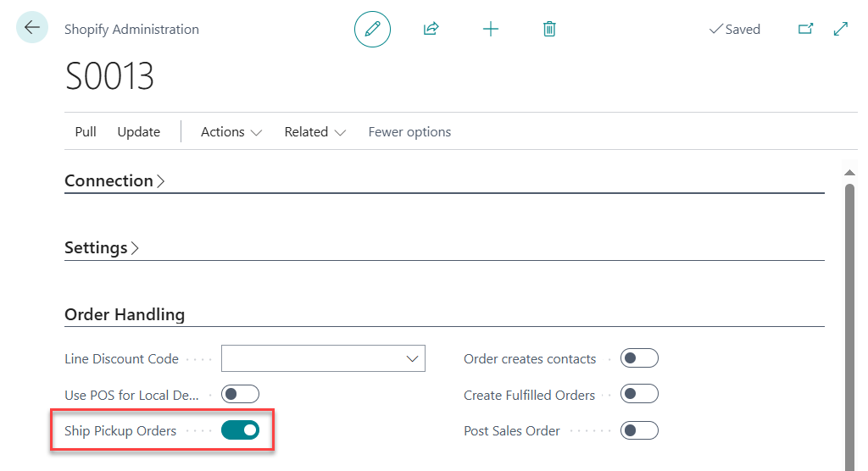Expand the Connection section

pyautogui.click(x=114, y=180)
